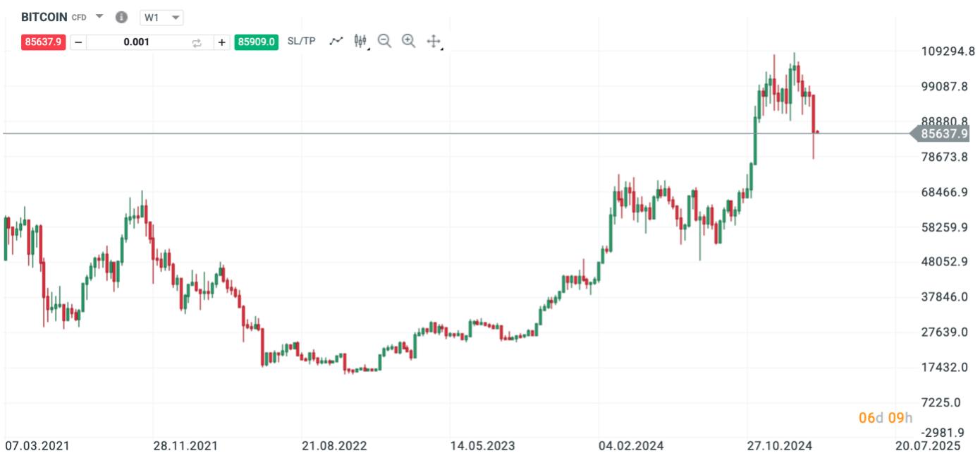Open the W1 timeframe dropdown

(x=161, y=17)
